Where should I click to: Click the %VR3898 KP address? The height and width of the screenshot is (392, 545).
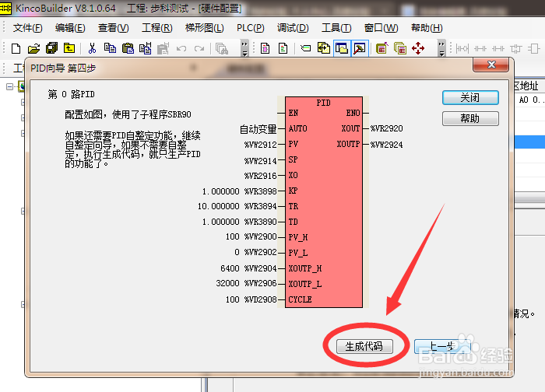tap(261, 191)
